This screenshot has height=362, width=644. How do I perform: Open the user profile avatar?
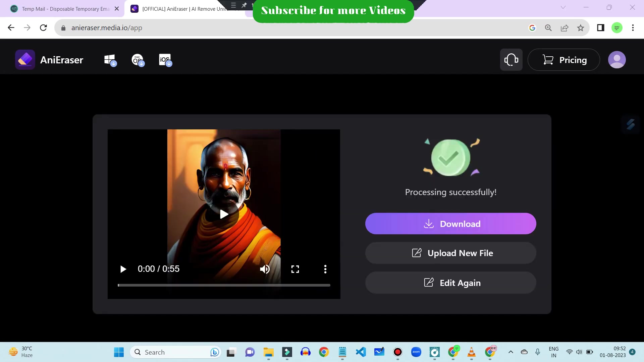click(617, 60)
